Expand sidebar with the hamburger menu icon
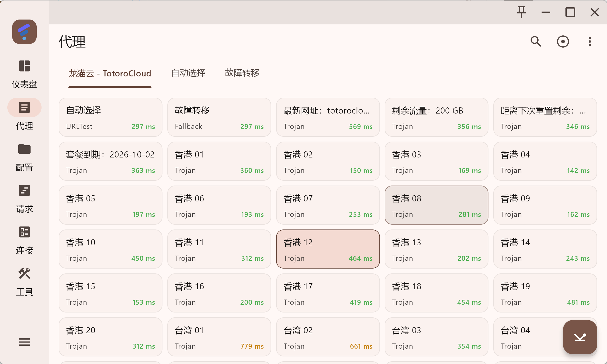 (24, 342)
